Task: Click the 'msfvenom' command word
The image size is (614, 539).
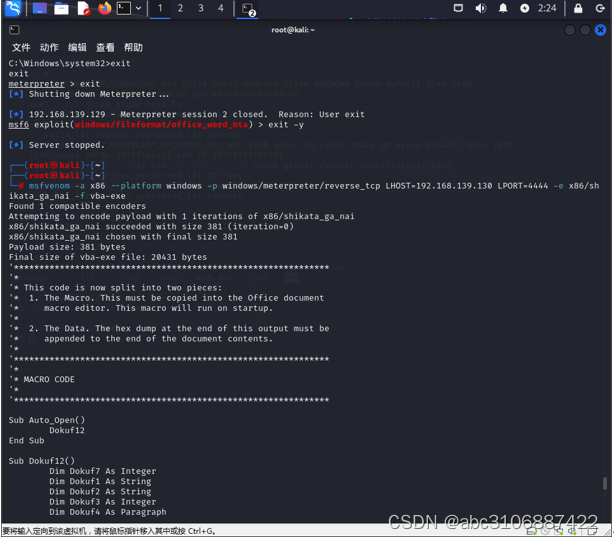Action: tap(49, 186)
